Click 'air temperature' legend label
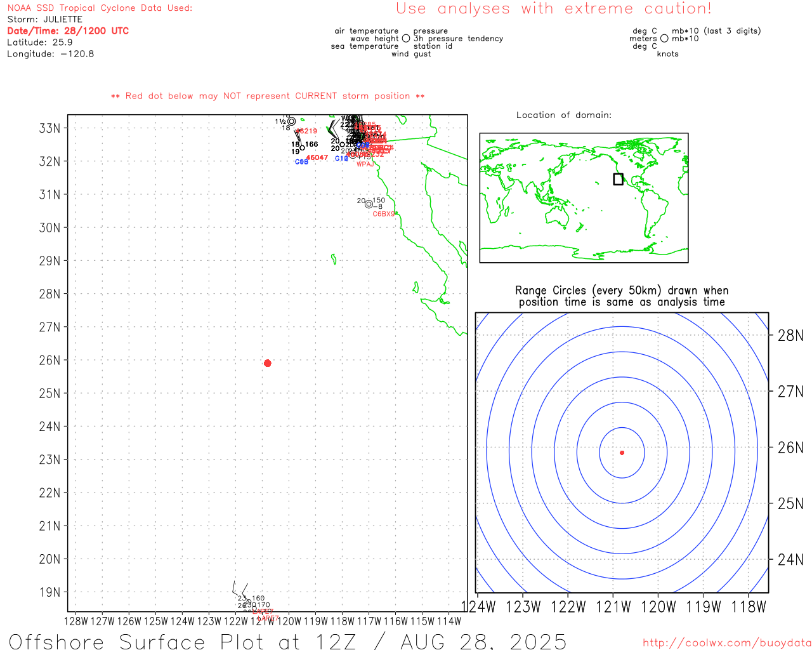This screenshot has width=812, height=650. tap(367, 30)
